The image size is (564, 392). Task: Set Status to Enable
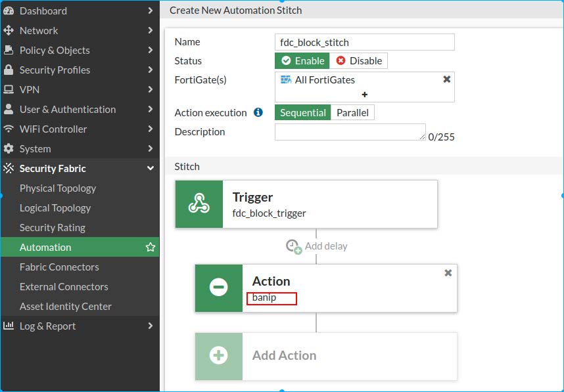tap(302, 60)
